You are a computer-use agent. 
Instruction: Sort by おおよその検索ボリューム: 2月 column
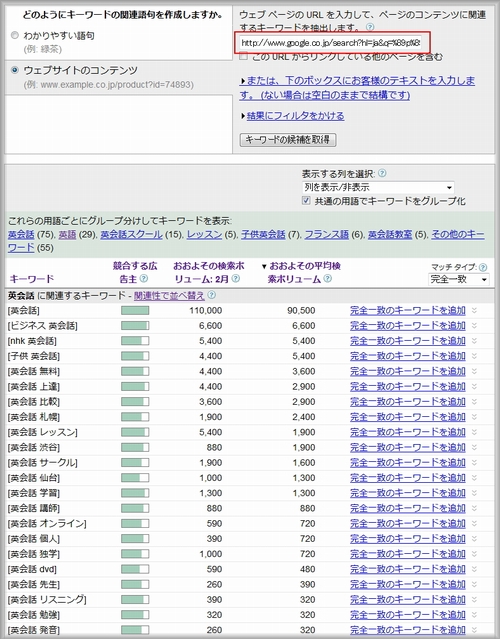(x=208, y=272)
